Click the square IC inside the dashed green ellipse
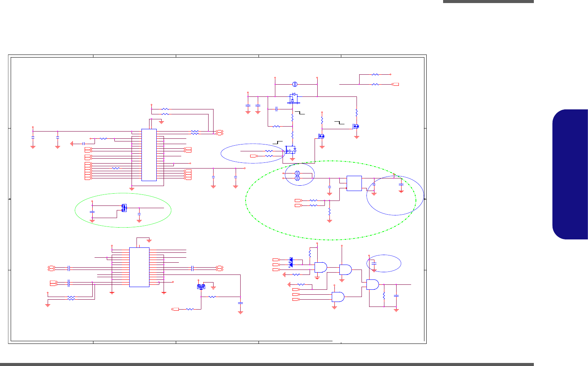588x366 pixels. point(354,183)
